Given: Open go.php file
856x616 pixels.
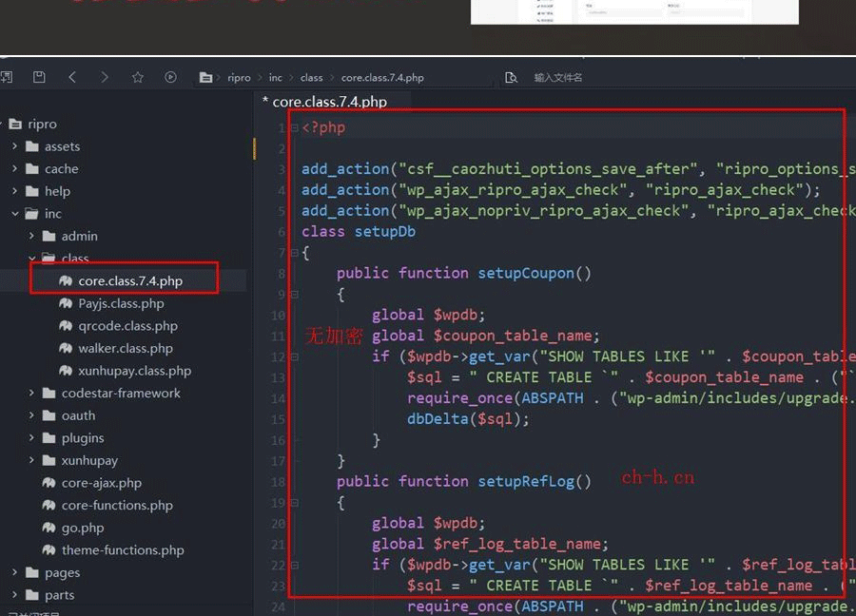Looking at the screenshot, I should (x=83, y=528).
